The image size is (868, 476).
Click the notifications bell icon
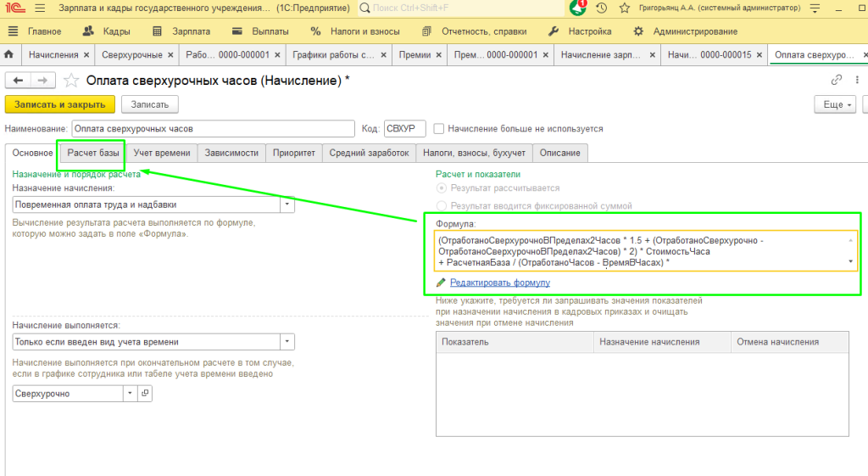coord(577,8)
